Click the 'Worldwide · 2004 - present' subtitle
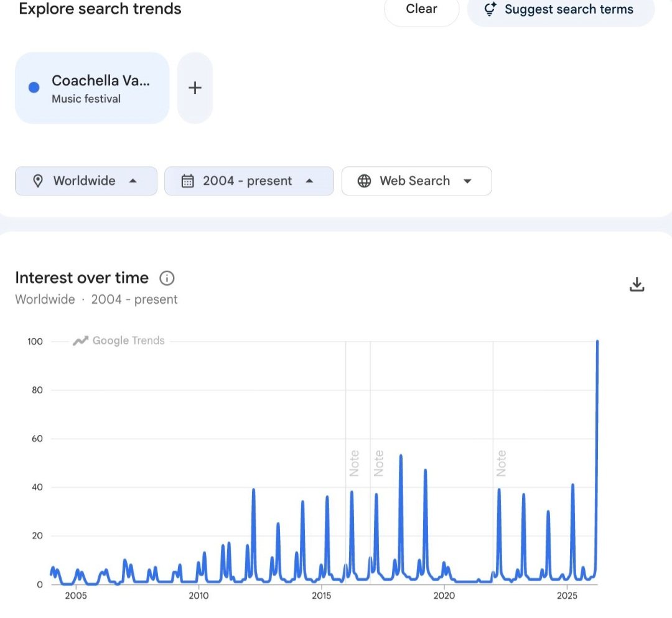 (x=96, y=299)
